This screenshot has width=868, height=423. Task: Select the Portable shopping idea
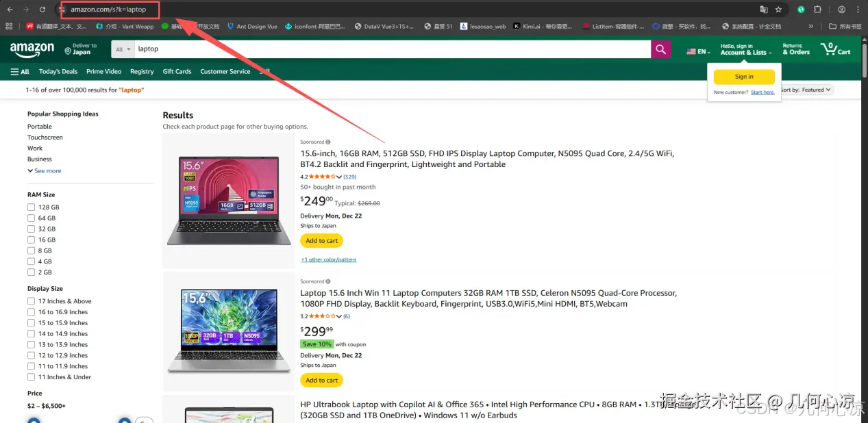(x=40, y=127)
